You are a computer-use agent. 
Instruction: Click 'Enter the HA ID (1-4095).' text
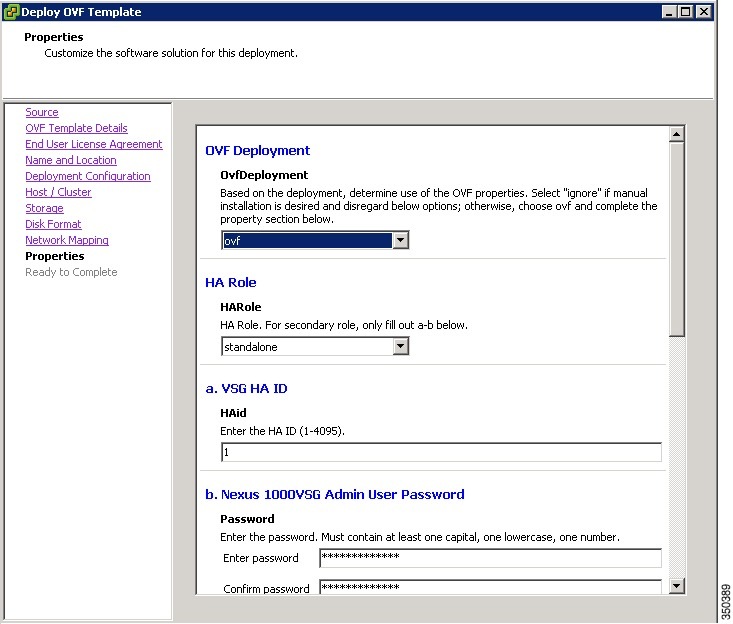pyautogui.click(x=282, y=431)
